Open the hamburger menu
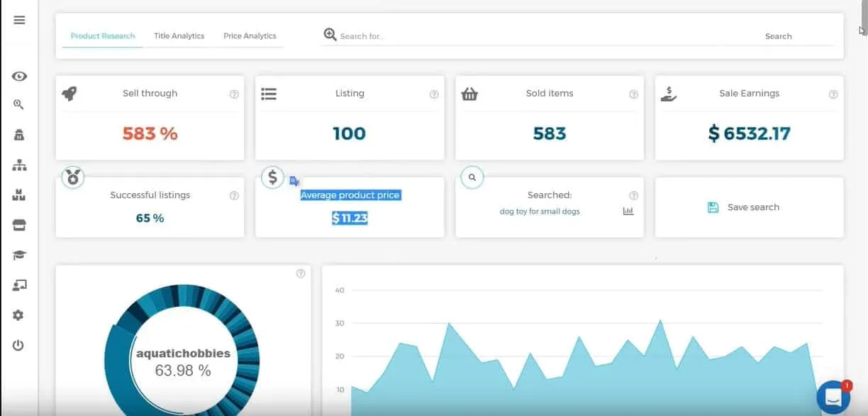868x416 pixels. [x=19, y=20]
